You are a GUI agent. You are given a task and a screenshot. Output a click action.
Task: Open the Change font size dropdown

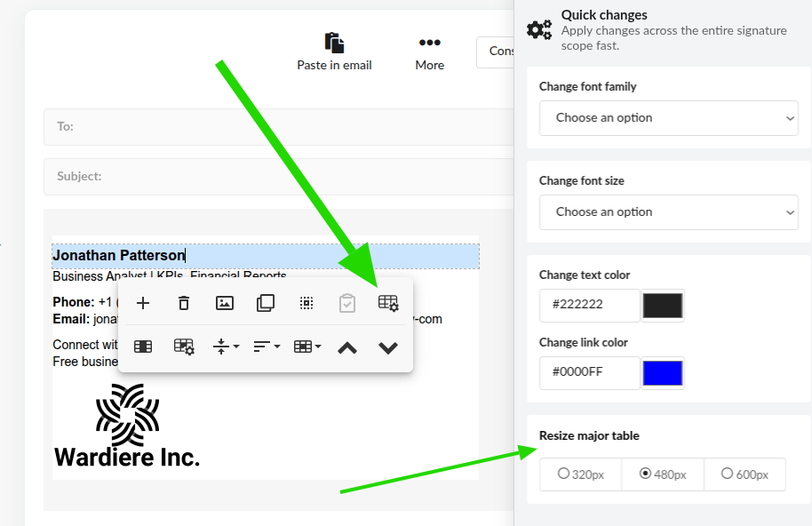[668, 212]
